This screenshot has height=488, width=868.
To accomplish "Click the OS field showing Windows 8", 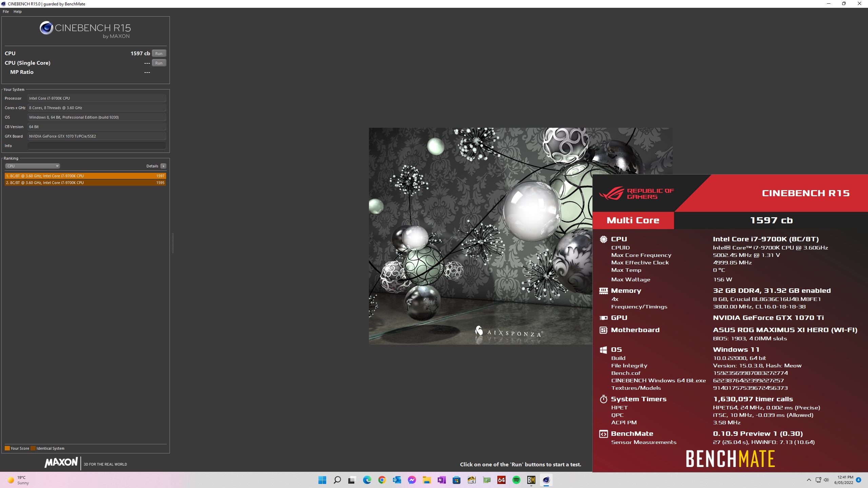I will click(x=97, y=117).
